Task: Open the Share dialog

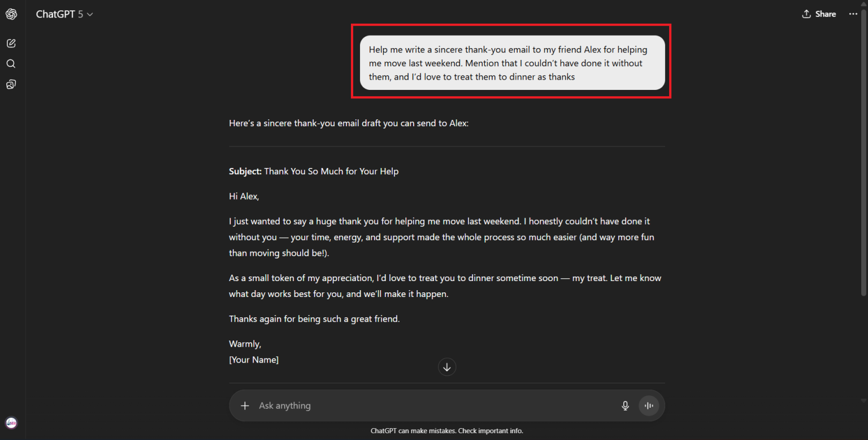Action: click(x=819, y=14)
